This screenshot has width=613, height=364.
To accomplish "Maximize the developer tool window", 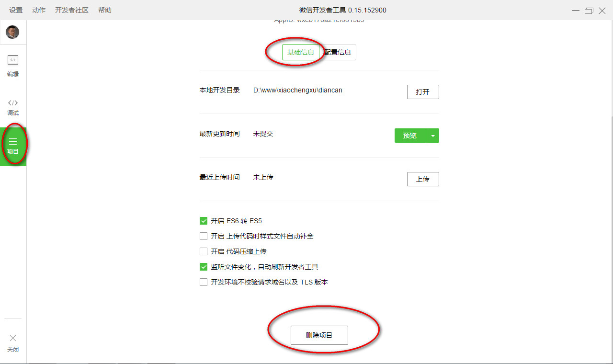I will point(589,11).
